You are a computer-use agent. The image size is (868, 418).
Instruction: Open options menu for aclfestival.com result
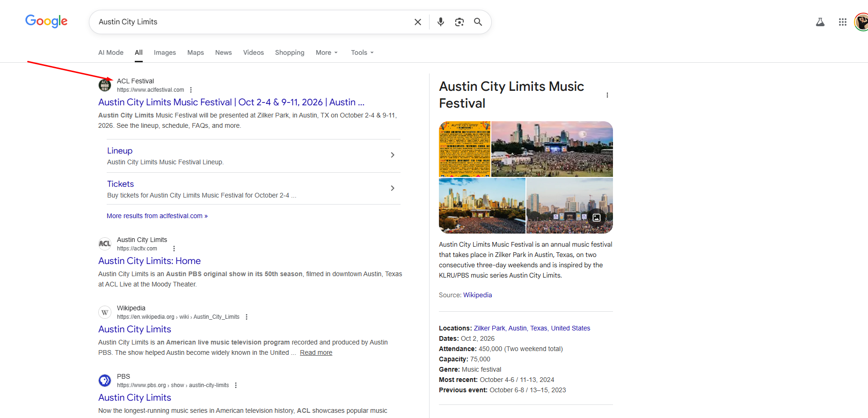pos(191,90)
